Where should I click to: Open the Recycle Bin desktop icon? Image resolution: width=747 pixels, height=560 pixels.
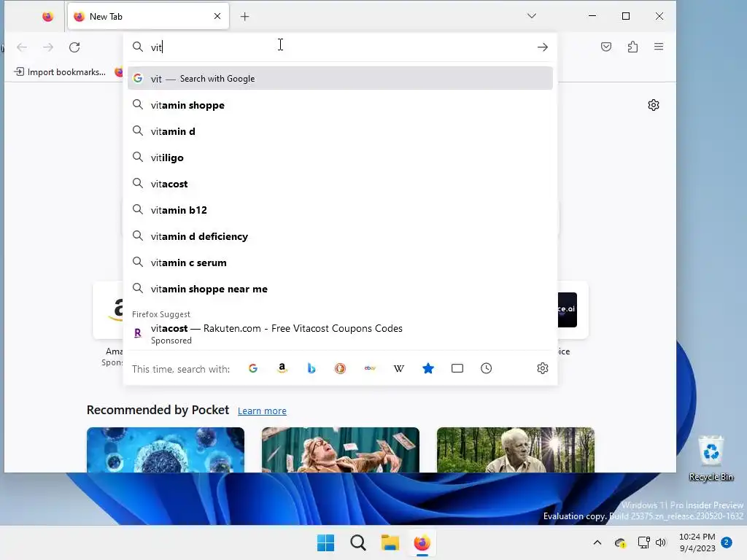click(x=711, y=459)
